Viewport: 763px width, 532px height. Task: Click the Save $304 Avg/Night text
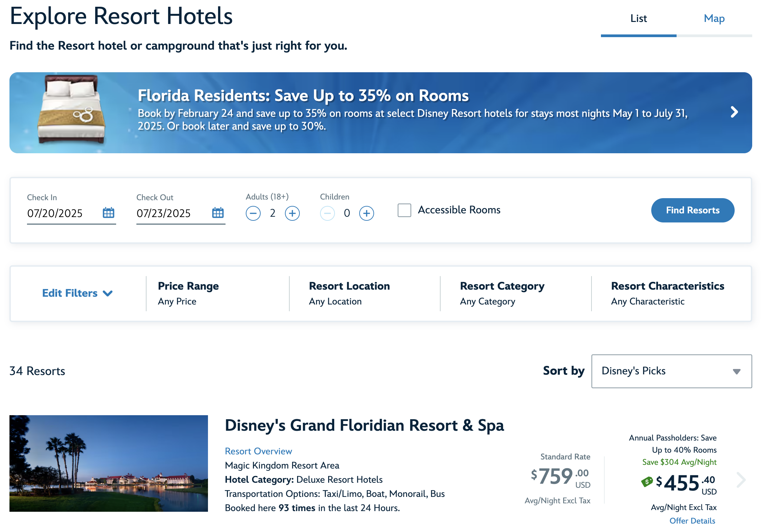pyautogui.click(x=679, y=462)
